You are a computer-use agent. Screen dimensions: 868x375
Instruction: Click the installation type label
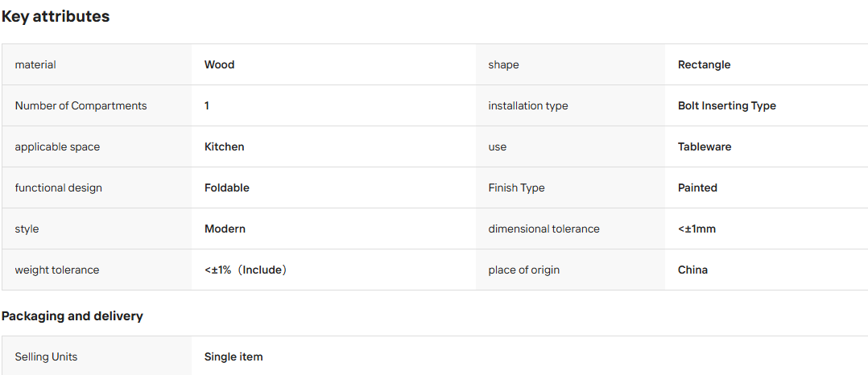pos(527,105)
